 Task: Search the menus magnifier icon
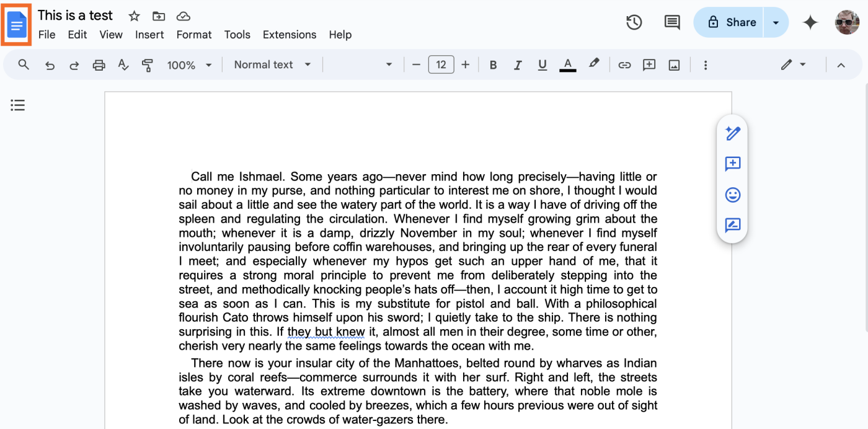(x=24, y=64)
